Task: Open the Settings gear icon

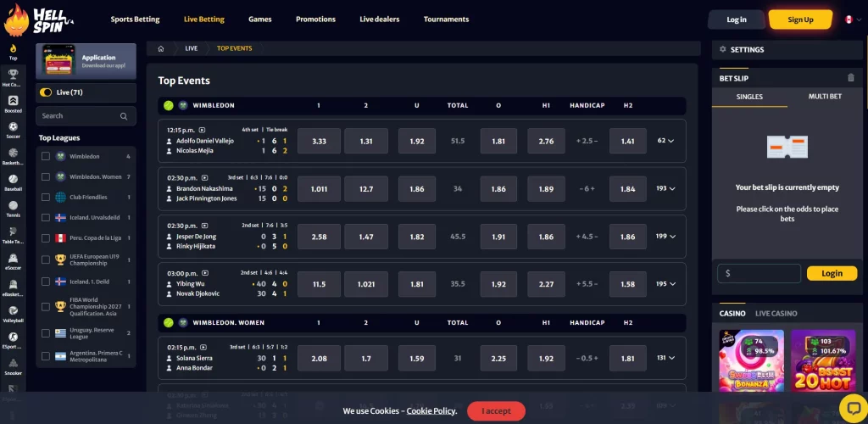Action: click(722, 49)
